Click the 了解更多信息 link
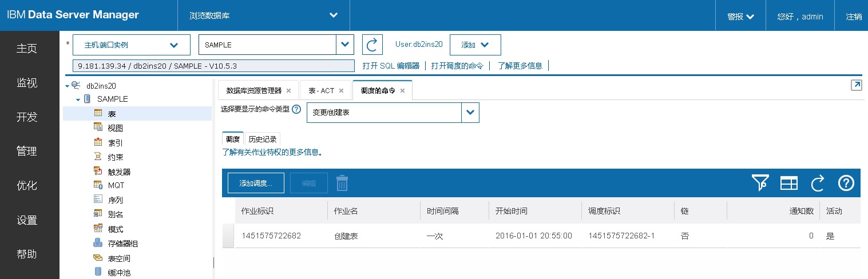868x279 pixels. pyautogui.click(x=520, y=66)
